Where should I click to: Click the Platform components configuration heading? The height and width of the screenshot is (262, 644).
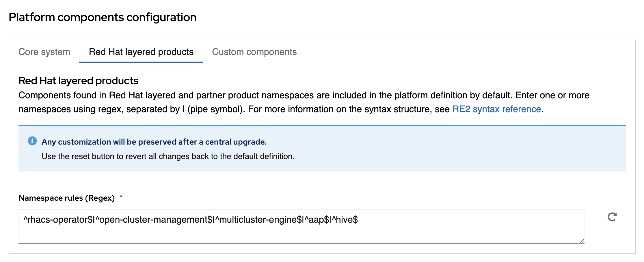click(103, 17)
